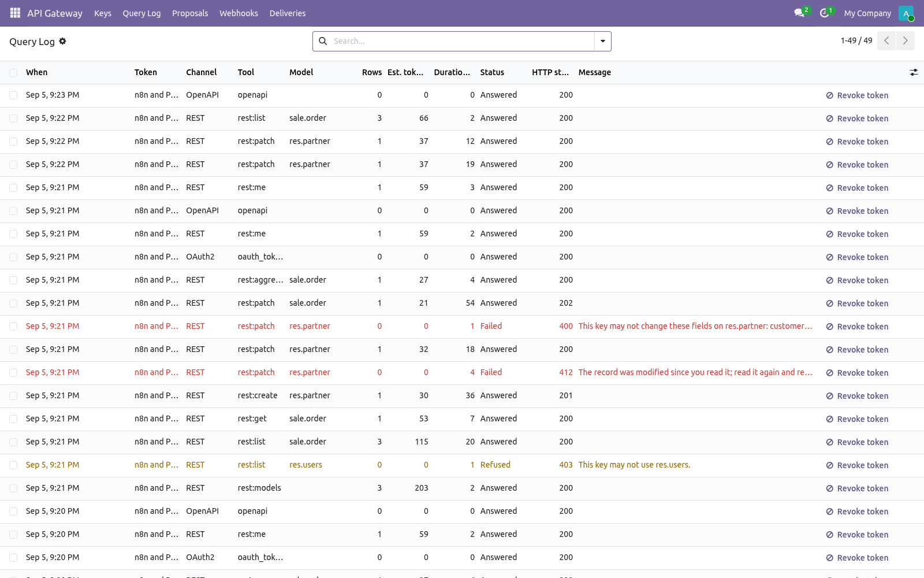Expand the search options dropdown arrow
The height and width of the screenshot is (578, 924).
pos(603,41)
